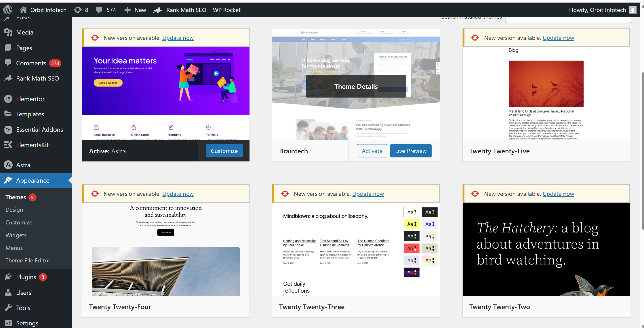The height and width of the screenshot is (328, 644).
Task: Open ElementsKit via its sidebar icon
Action: (x=8, y=145)
